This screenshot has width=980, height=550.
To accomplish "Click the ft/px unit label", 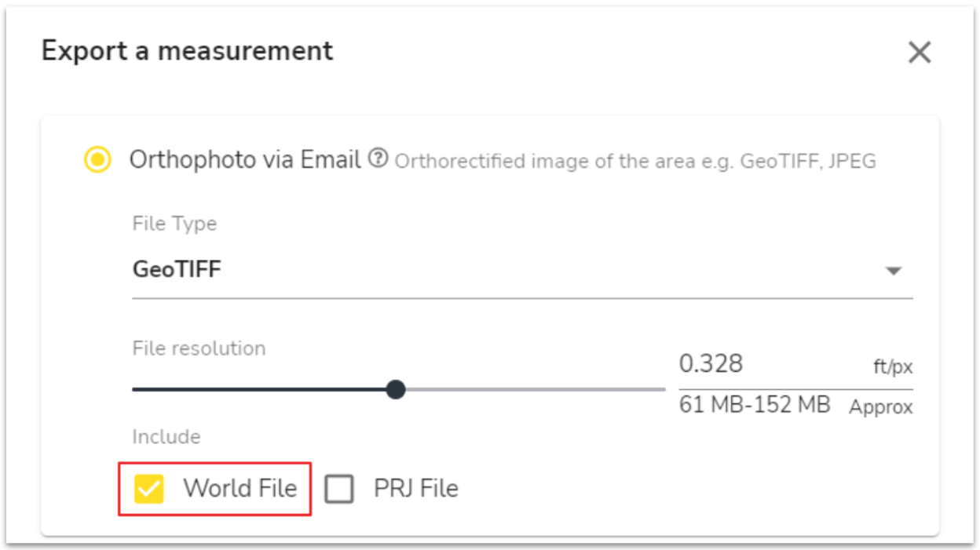I will point(893,367).
